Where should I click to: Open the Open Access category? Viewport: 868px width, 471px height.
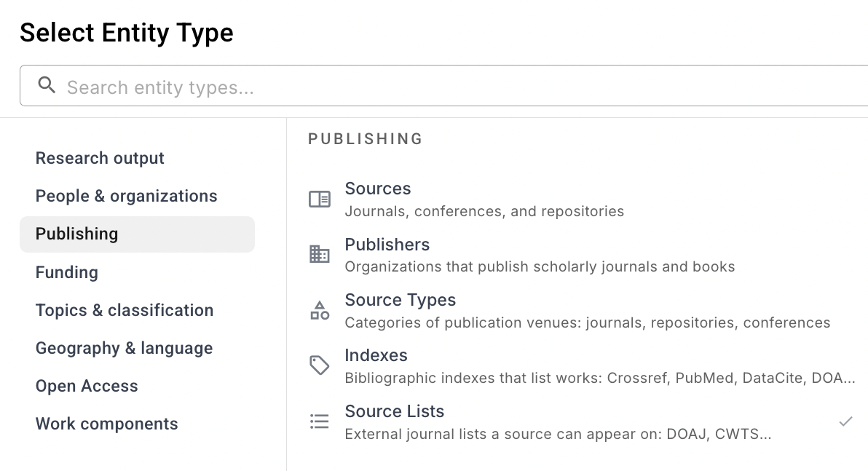coord(138,386)
